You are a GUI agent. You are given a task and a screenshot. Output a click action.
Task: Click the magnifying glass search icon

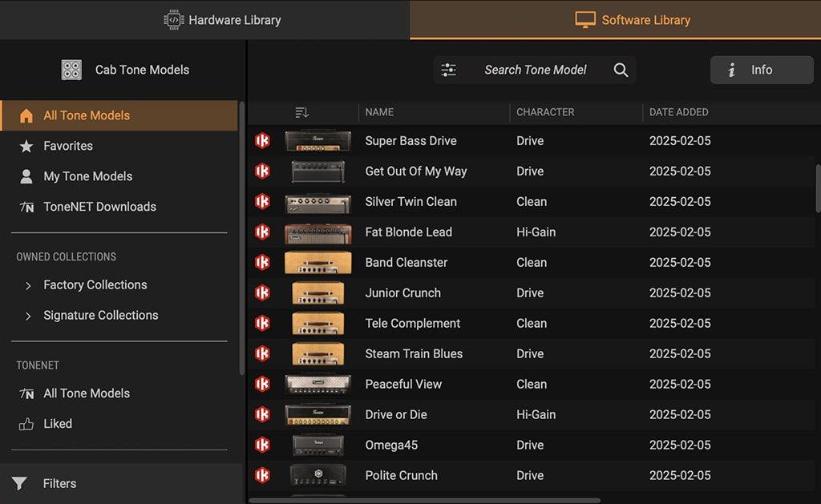click(621, 70)
